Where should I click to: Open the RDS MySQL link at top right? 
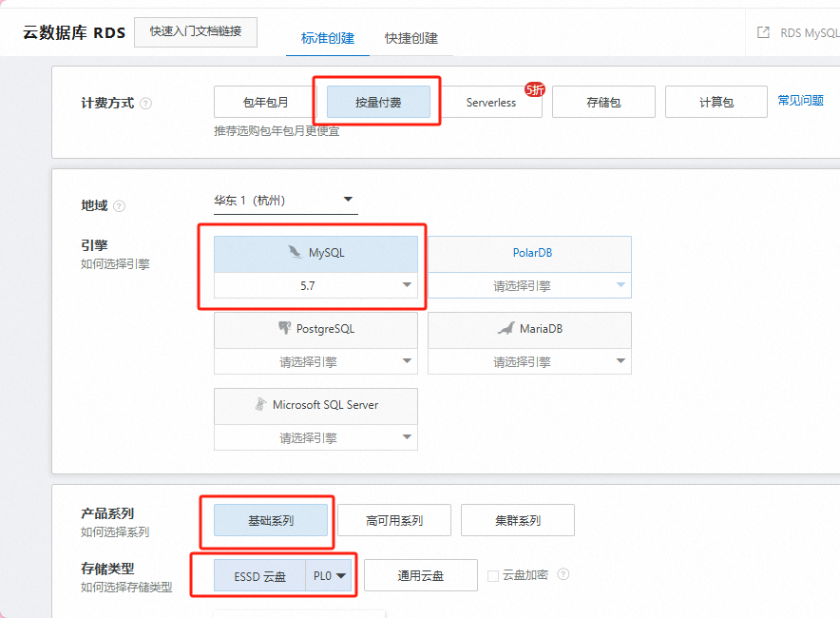pos(810,32)
